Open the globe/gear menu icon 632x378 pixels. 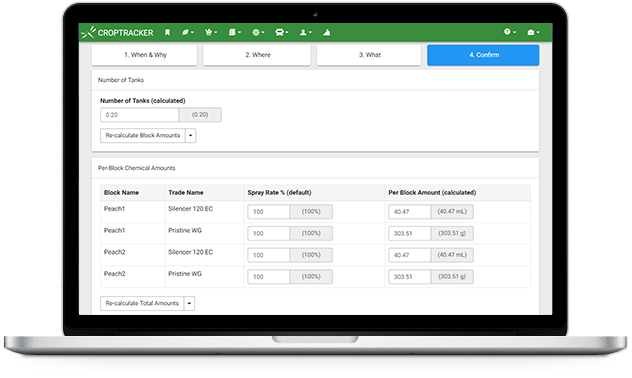[258, 32]
